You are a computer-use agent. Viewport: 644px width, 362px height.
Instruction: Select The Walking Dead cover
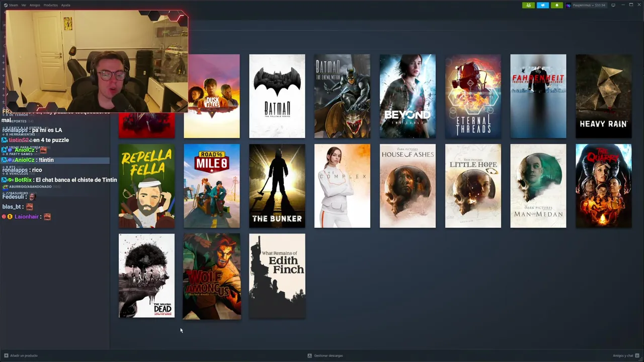[x=147, y=276]
